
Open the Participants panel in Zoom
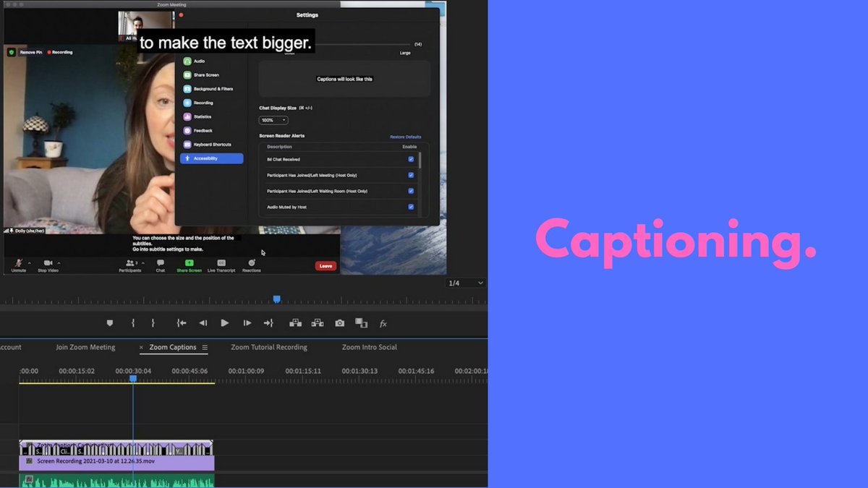[x=130, y=265]
